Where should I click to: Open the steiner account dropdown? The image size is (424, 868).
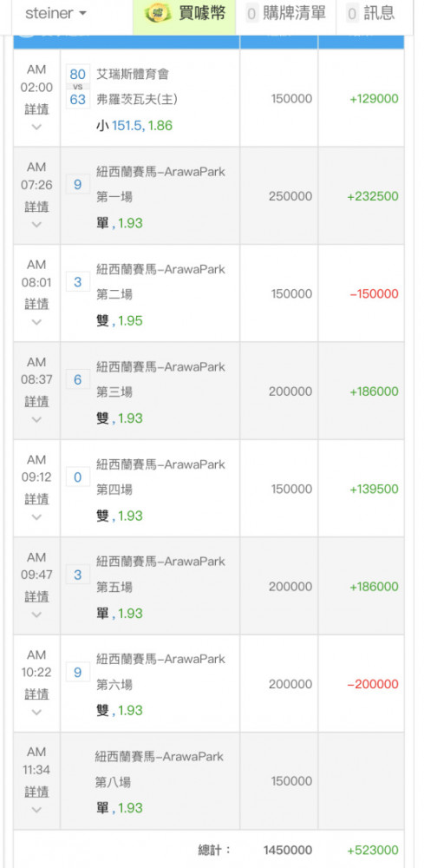tap(55, 14)
